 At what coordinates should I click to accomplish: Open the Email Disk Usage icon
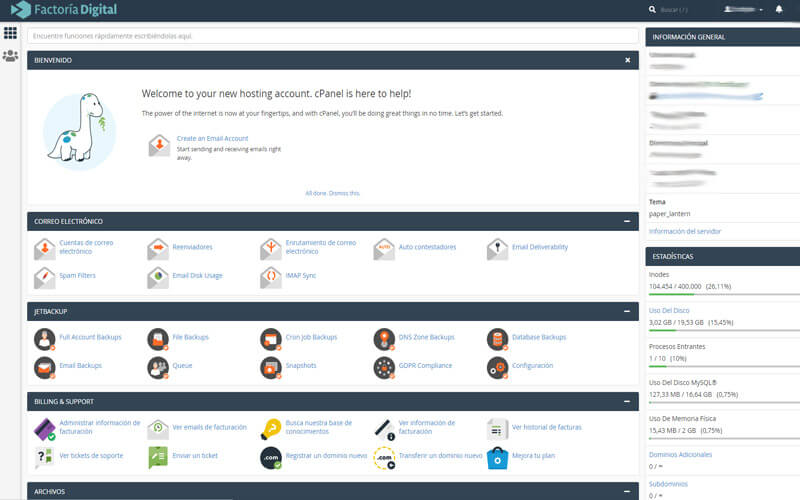pyautogui.click(x=158, y=278)
